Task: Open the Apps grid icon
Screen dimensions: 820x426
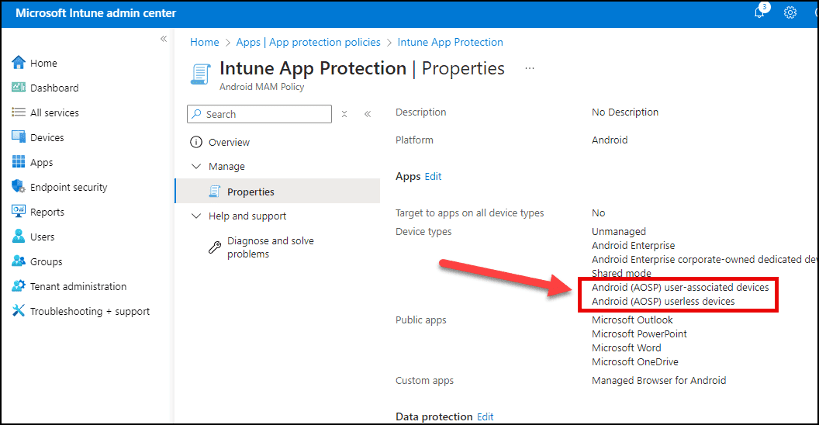Action: click(x=18, y=162)
